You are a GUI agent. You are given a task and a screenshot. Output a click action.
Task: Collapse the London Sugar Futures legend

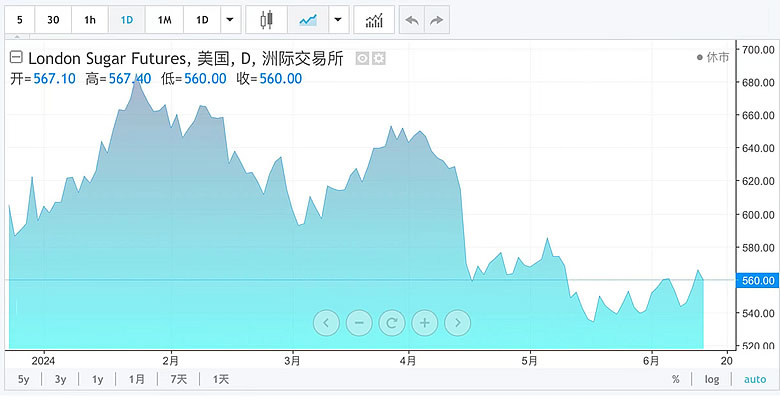point(16,57)
